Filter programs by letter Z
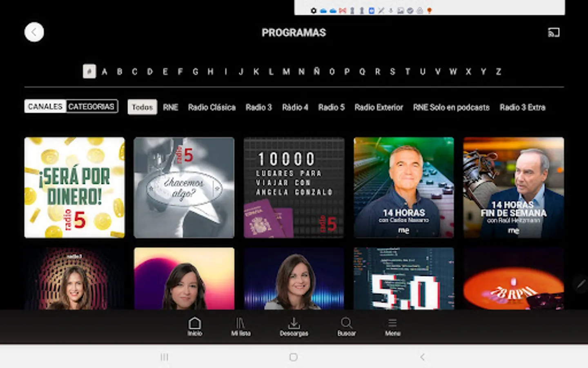Screen dimensions: 588x368 [x=499, y=72]
